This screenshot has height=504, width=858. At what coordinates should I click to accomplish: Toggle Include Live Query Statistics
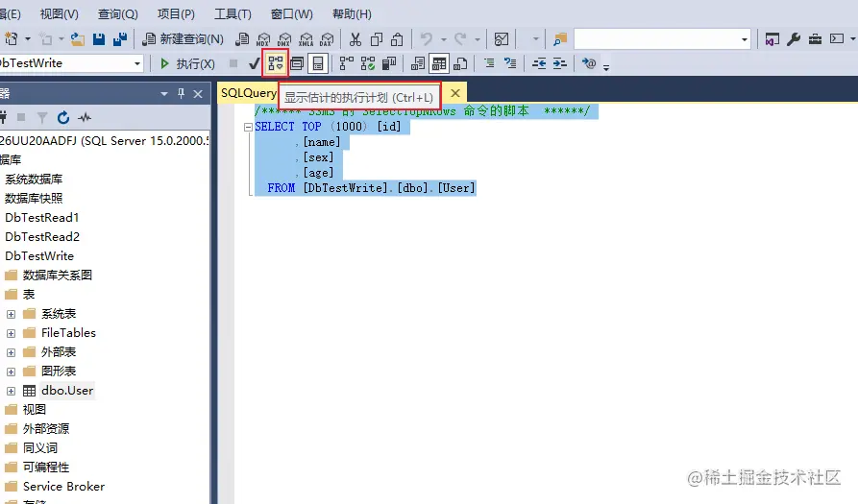[x=368, y=64]
